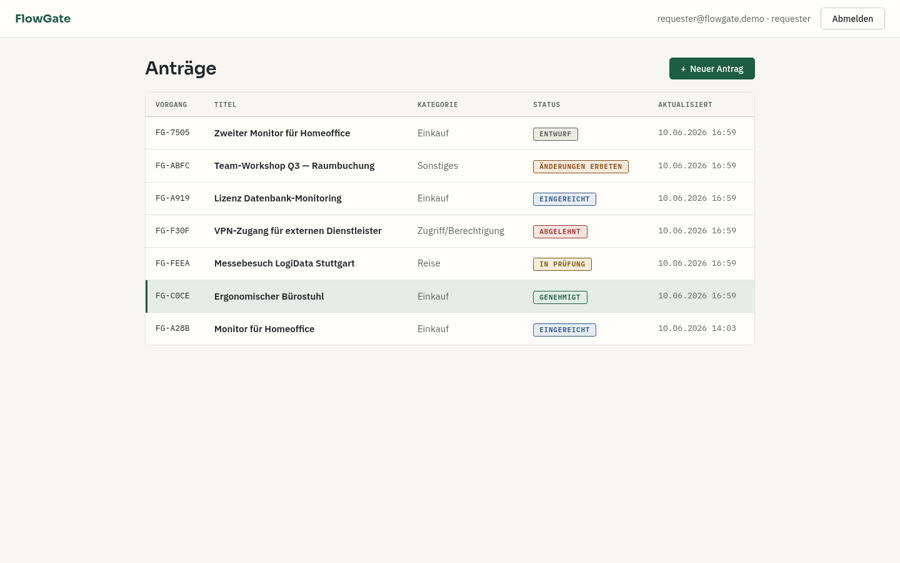Click the timestamp of the FG-ABFC row

(697, 165)
